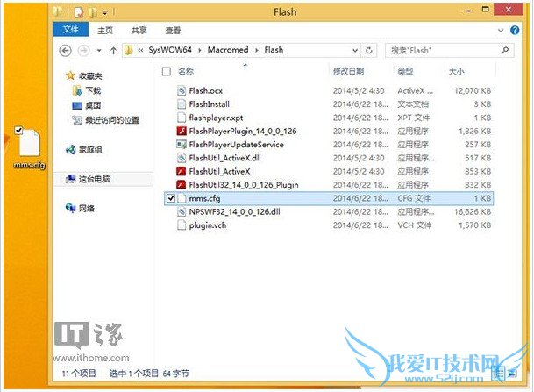The image size is (534, 392).
Task: Select FlashUtil_ActiveX.dll file icon
Action: [182, 158]
